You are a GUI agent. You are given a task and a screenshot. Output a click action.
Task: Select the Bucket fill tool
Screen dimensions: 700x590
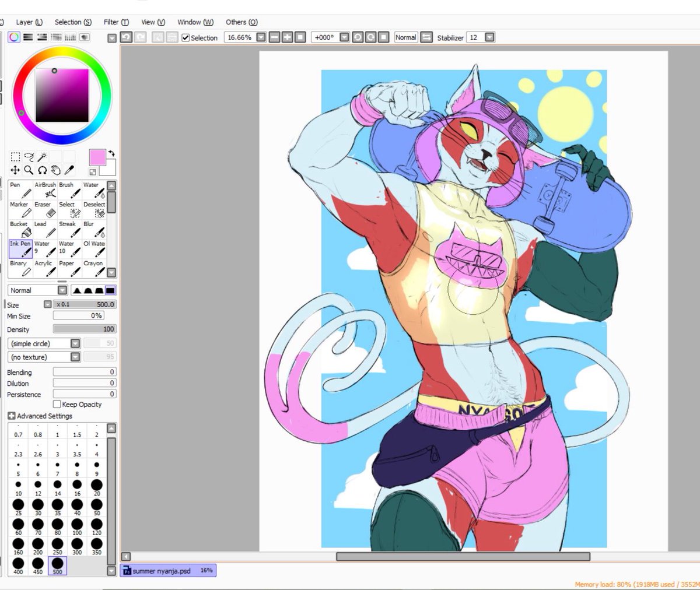pos(20,229)
